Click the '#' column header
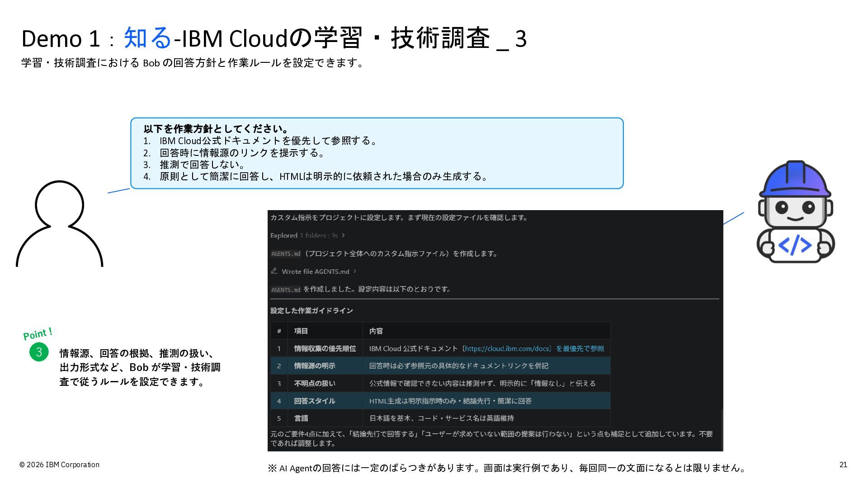Screen dimensions: 868x488 [x=279, y=331]
